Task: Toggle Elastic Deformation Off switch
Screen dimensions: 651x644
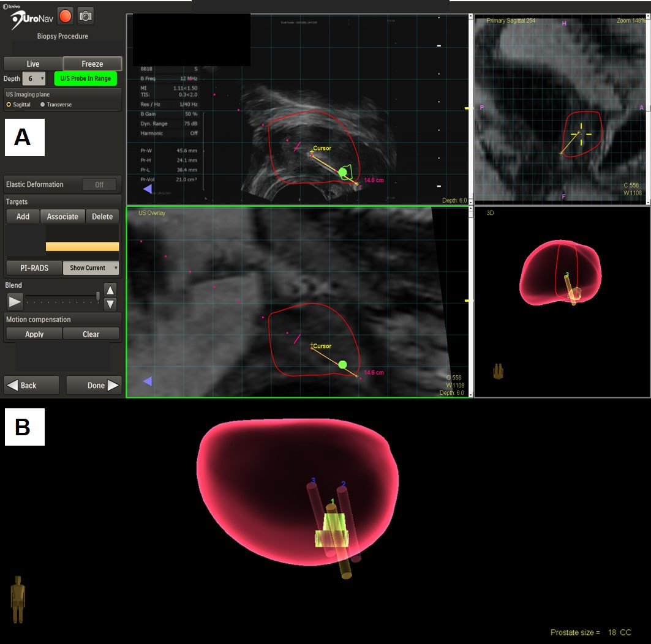Action: click(x=99, y=184)
